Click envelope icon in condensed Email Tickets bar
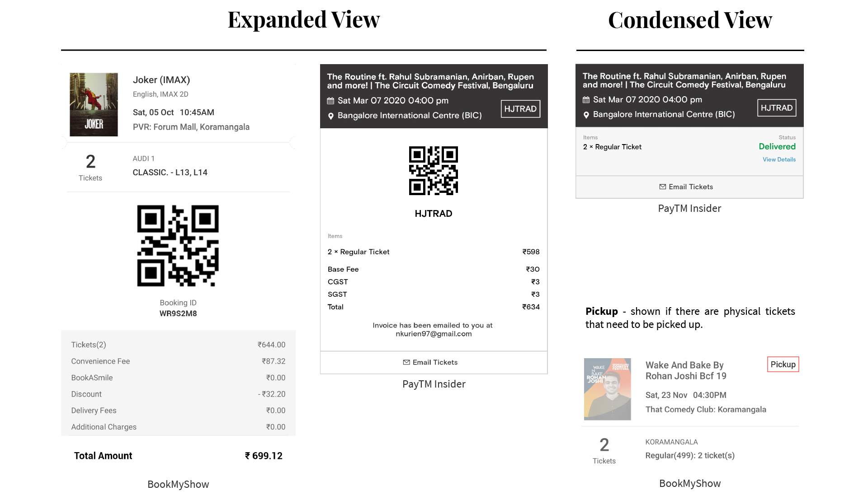868x500 pixels. click(x=663, y=187)
